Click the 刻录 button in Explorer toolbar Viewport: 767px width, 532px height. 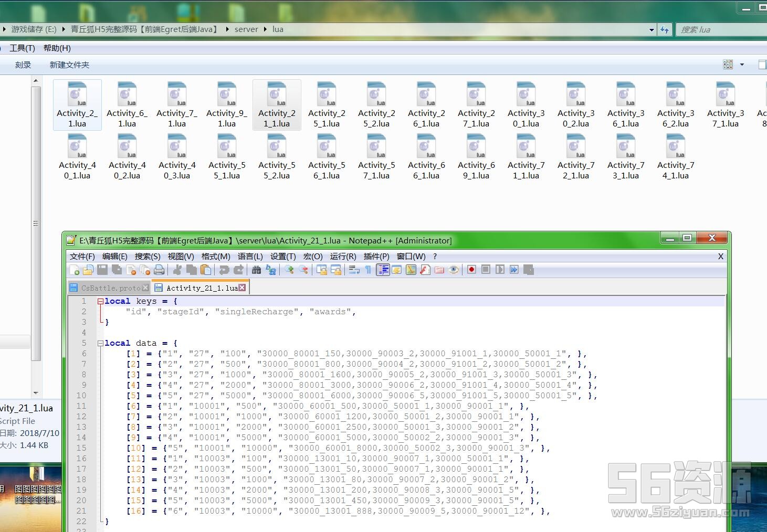click(23, 65)
